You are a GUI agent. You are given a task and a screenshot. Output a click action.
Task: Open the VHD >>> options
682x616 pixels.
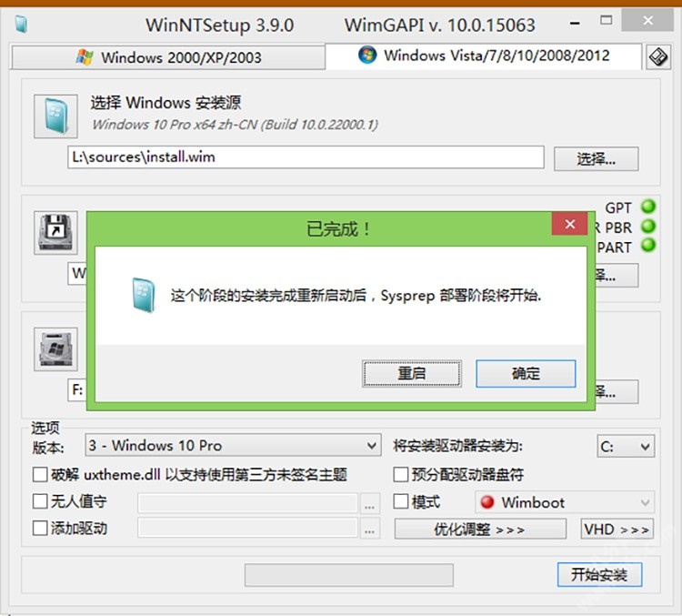point(617,529)
